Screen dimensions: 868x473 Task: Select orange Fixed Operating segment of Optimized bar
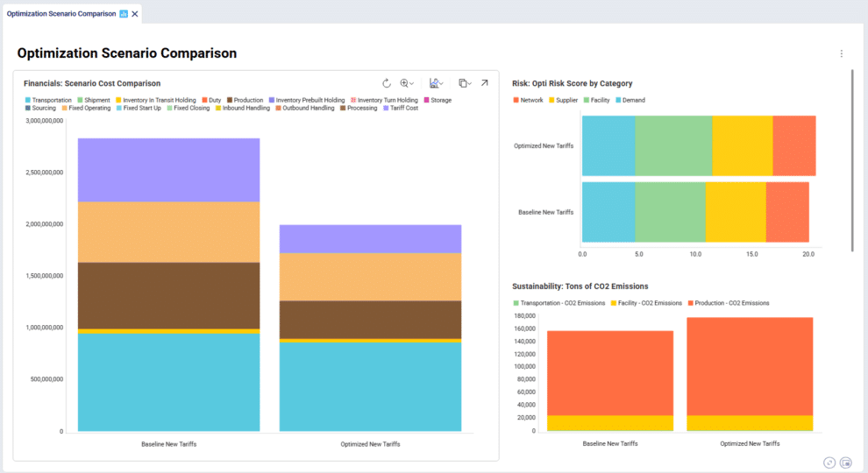370,277
